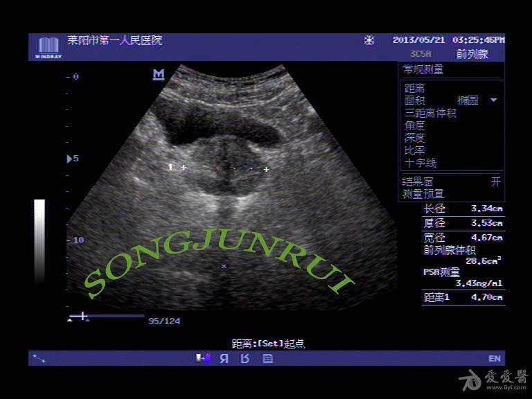
Task: Click the right measurement caliper cross
Action: [x=267, y=169]
